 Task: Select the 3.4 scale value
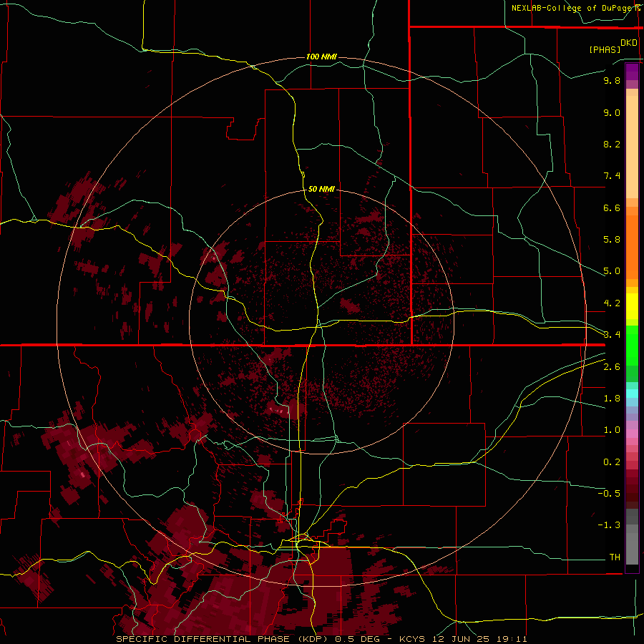pos(612,335)
